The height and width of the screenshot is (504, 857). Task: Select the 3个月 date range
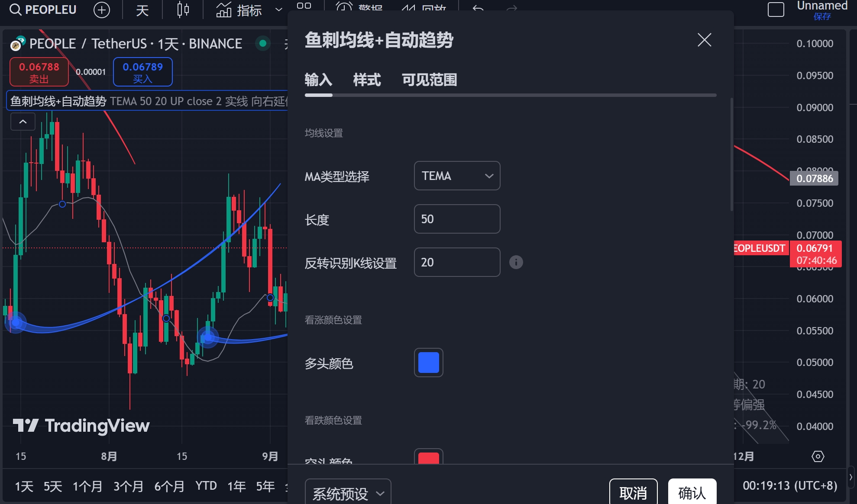tap(128, 486)
